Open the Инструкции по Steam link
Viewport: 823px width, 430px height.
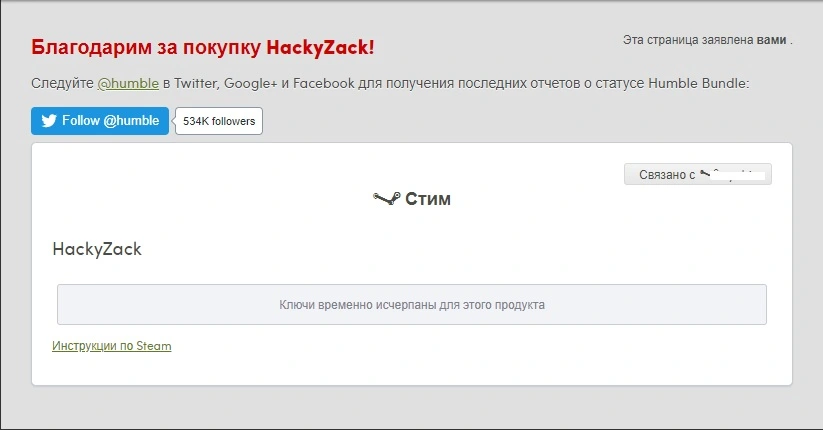[112, 346]
